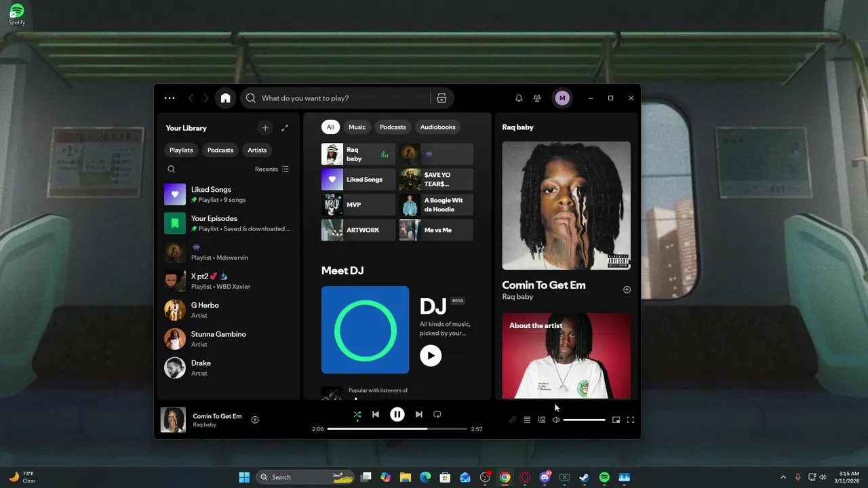Screen dimensions: 868x488
Task: Open the Raq baby shortcut tile
Action: (x=358, y=154)
